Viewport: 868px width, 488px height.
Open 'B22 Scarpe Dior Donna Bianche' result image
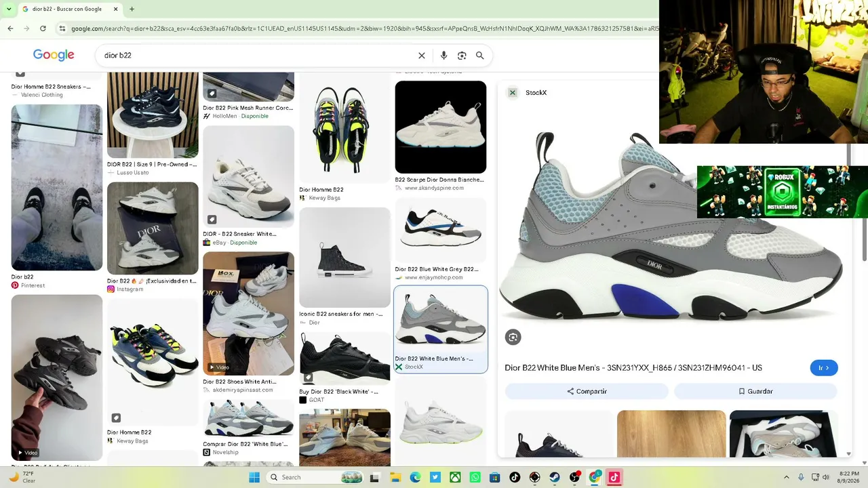(x=441, y=127)
